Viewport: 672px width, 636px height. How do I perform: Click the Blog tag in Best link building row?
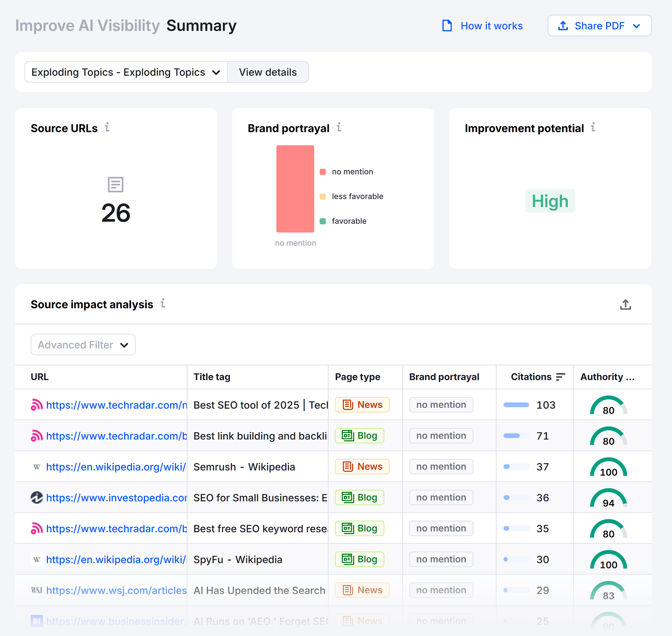pos(359,436)
